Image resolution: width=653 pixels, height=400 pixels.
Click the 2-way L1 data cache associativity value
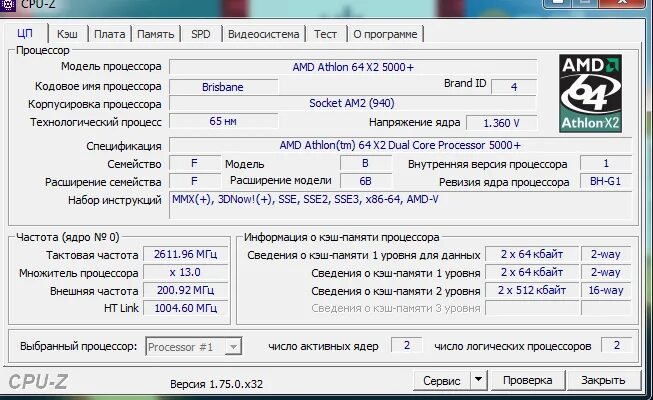606,254
